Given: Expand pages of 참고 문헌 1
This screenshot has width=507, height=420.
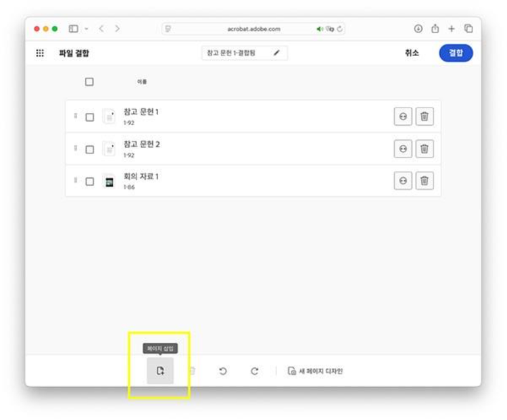Looking at the screenshot, I should 403,116.
